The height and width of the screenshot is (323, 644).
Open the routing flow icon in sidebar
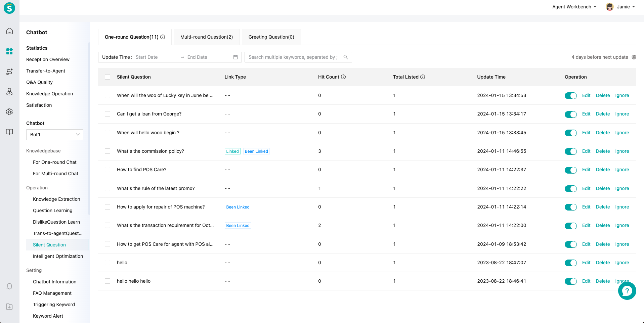coord(9,72)
